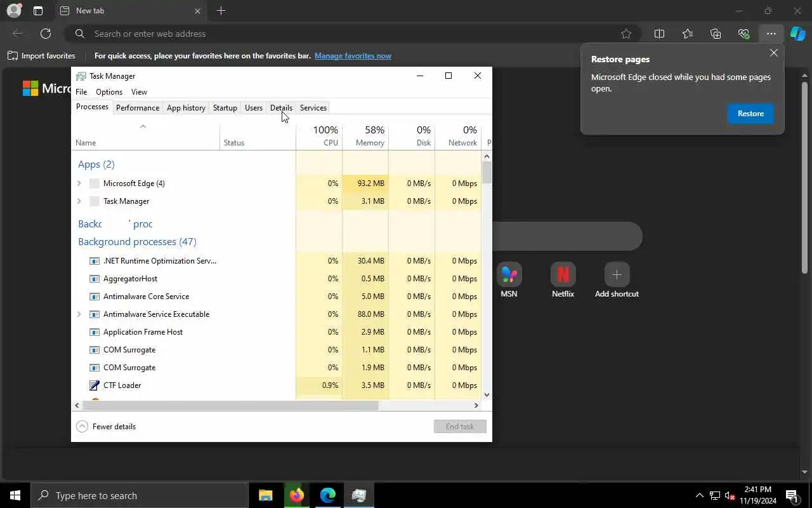This screenshot has height=508, width=812.
Task: Expand Microsoft Edge (4) process group
Action: tap(79, 184)
